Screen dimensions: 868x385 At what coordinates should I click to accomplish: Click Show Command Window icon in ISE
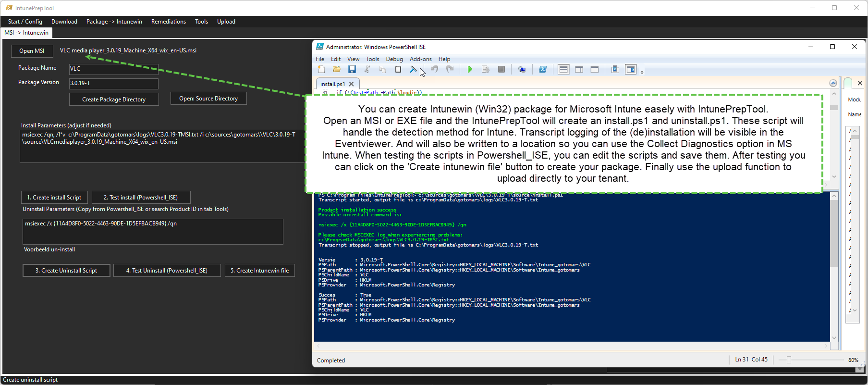(615, 70)
